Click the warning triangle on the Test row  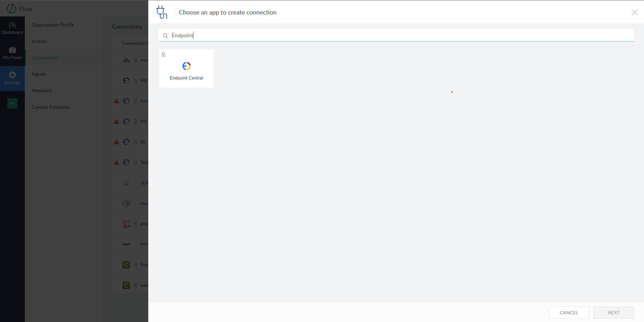[x=116, y=162]
